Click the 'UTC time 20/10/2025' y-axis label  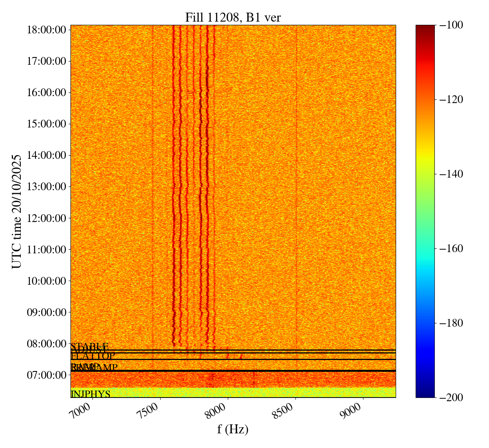pos(17,211)
